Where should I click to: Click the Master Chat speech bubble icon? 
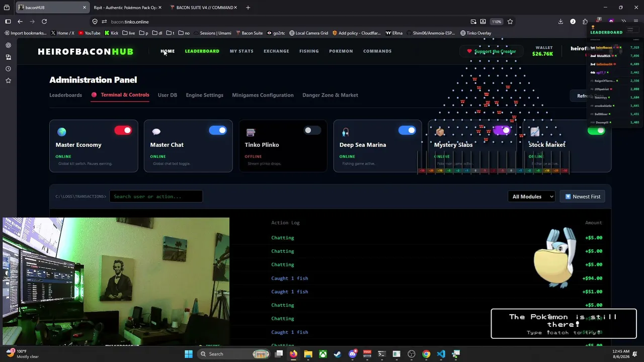(156, 132)
